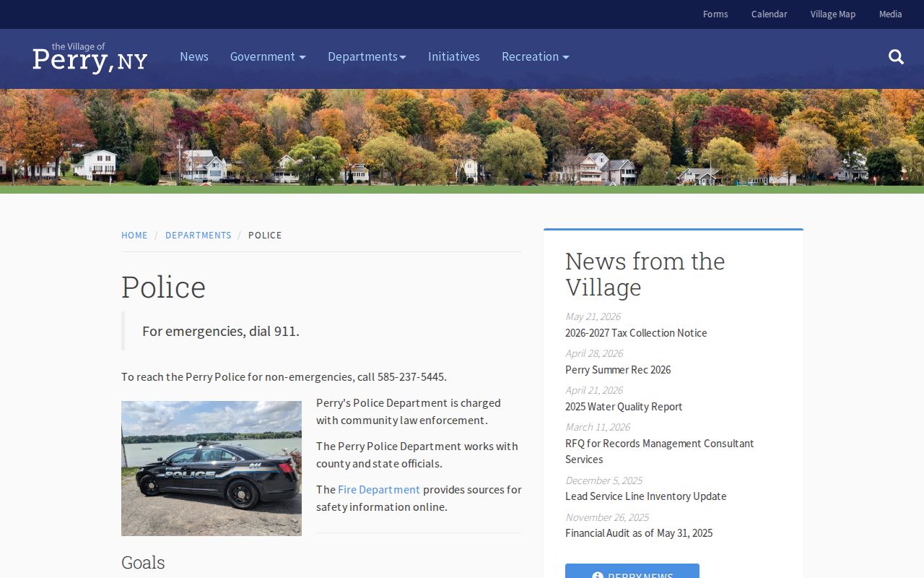Click the December 5, 2025 date
This screenshot has width=924, height=578.
(603, 480)
